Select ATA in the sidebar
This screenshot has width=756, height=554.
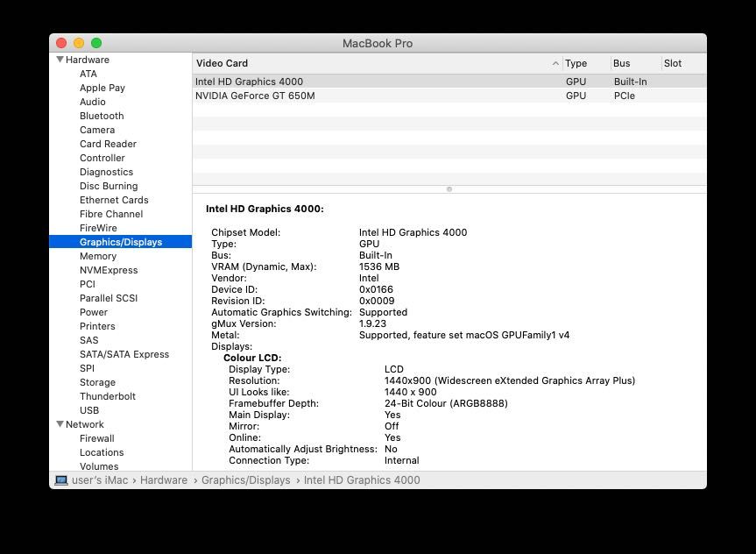pyautogui.click(x=88, y=74)
